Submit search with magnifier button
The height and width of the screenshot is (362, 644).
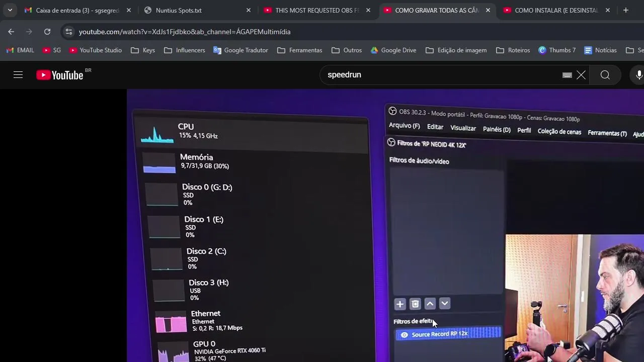coord(605,75)
